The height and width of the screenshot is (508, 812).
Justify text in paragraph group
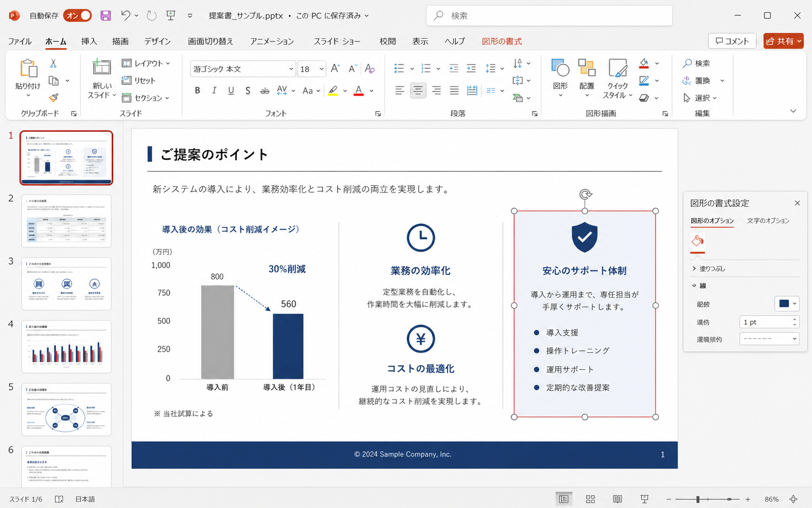click(x=454, y=91)
